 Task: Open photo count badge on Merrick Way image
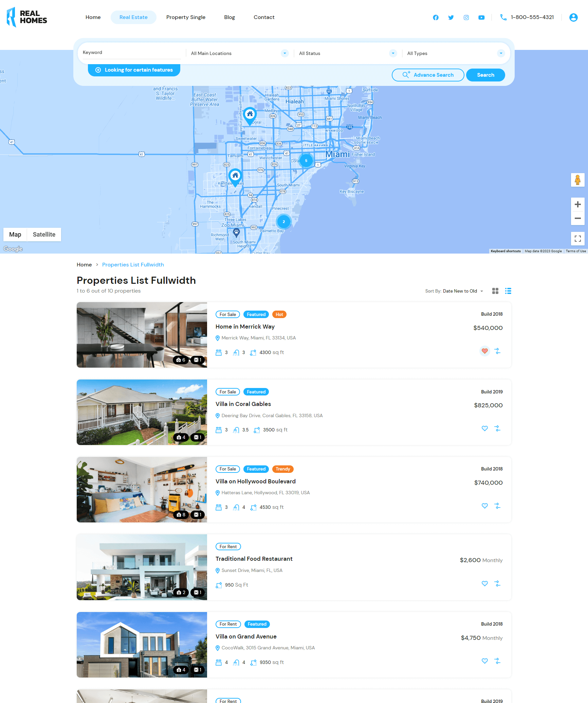[181, 360]
